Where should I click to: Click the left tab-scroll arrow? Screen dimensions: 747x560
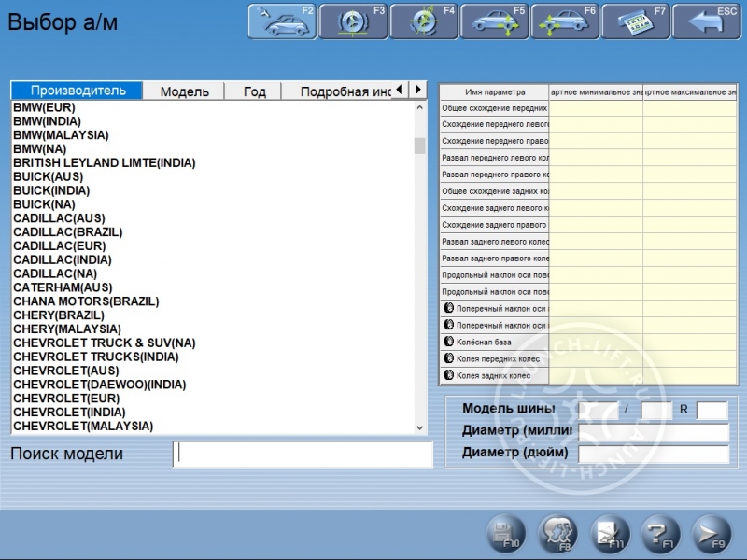coord(400,90)
